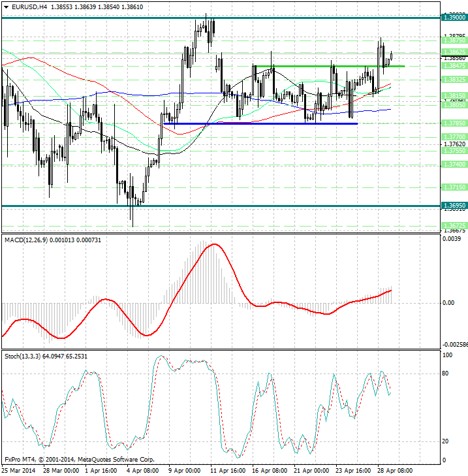
Task: Select the 1.38625 price level label
Action: pyautogui.click(x=454, y=52)
